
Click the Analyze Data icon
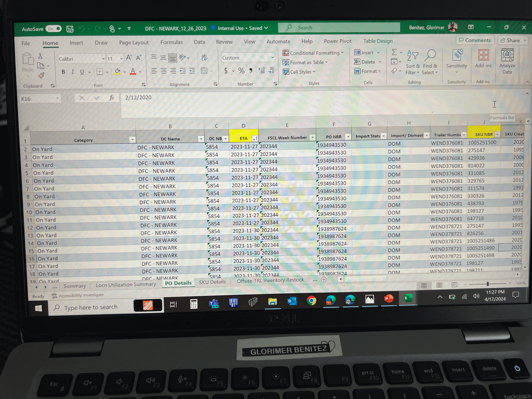pyautogui.click(x=507, y=55)
